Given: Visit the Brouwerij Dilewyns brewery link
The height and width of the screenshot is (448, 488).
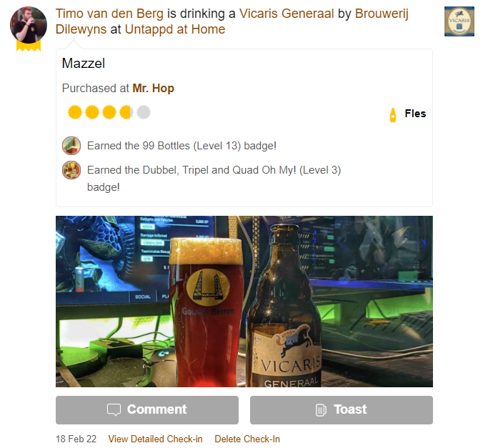Looking at the screenshot, I should pyautogui.click(x=232, y=21).
